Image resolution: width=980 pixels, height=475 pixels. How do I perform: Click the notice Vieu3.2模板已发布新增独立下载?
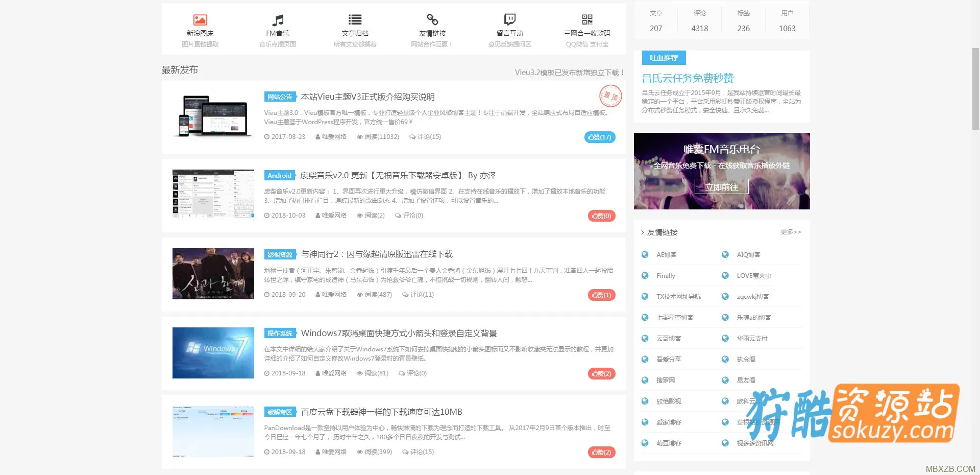tap(570, 73)
